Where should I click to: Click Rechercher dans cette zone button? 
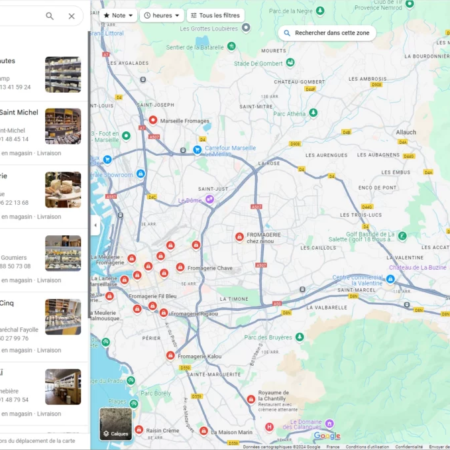pos(327,33)
